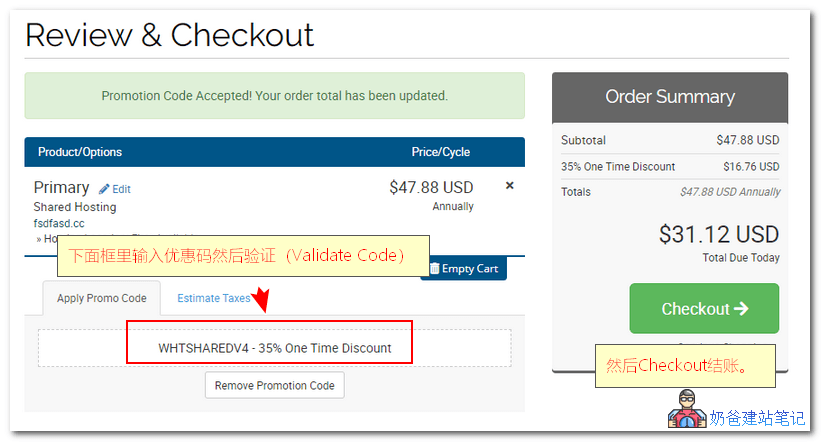
Task: Click the WHTSHAREDV4 promo code text
Action: pos(274,348)
